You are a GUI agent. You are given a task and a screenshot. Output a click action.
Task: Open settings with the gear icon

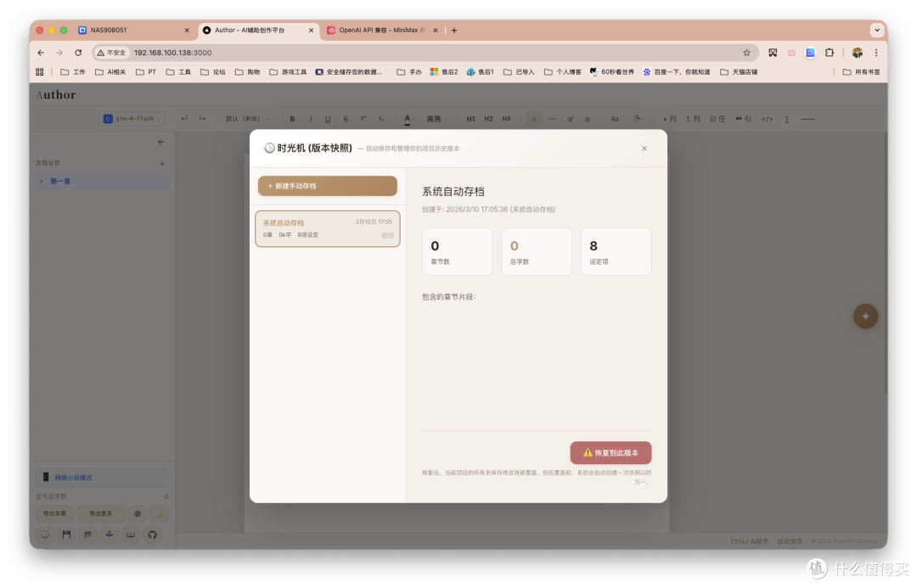(x=138, y=514)
